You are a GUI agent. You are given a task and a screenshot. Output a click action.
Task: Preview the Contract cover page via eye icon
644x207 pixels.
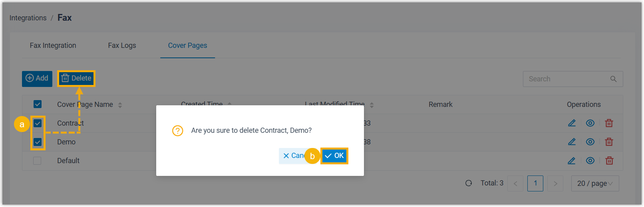590,123
